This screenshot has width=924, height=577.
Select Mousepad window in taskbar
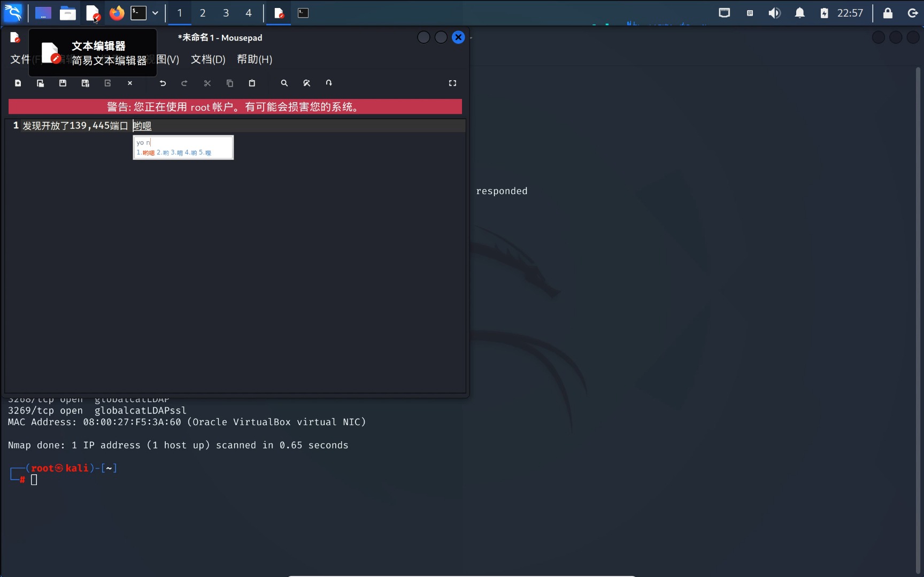tap(279, 13)
